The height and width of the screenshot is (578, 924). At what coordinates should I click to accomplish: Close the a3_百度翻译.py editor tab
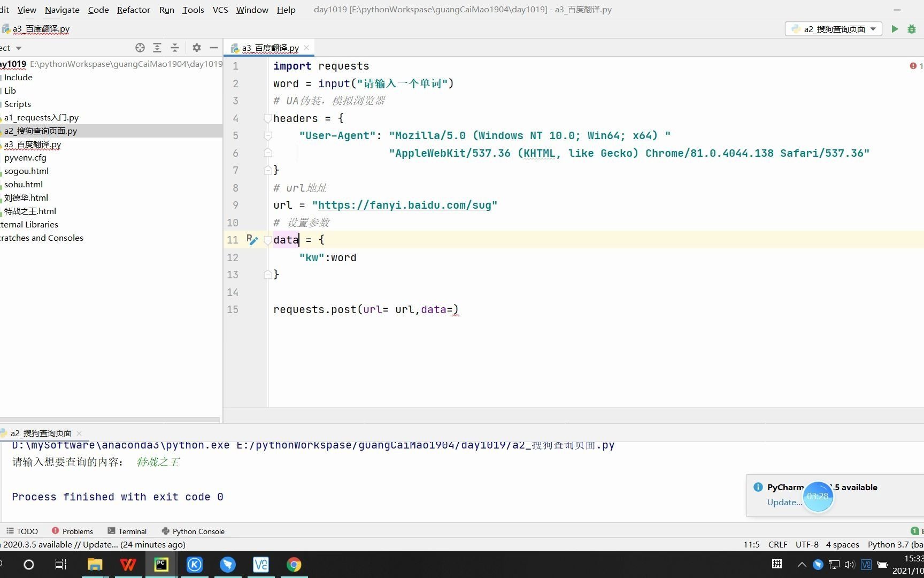coord(306,48)
